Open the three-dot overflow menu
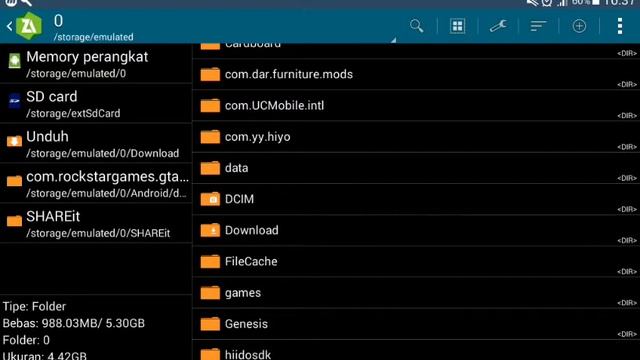The image size is (640, 360). click(x=620, y=26)
